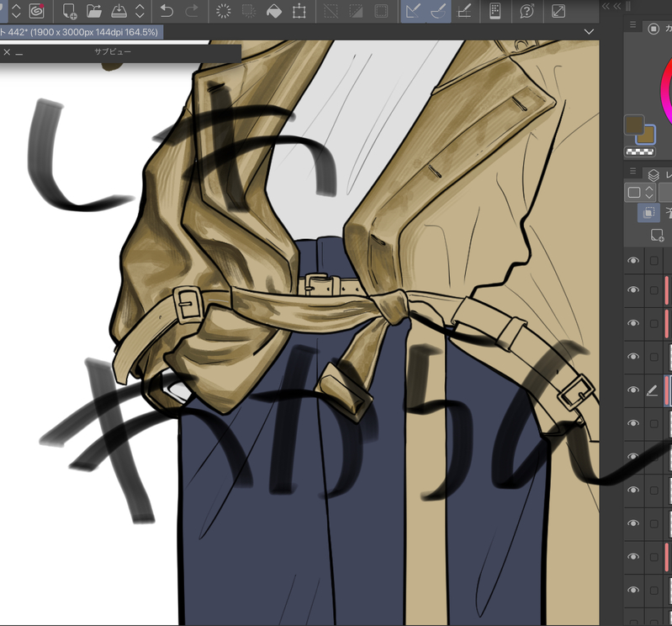Viewport: 672px width, 626px height.
Task: Tick the checkbox on the bottom layer row
Action: [654, 591]
